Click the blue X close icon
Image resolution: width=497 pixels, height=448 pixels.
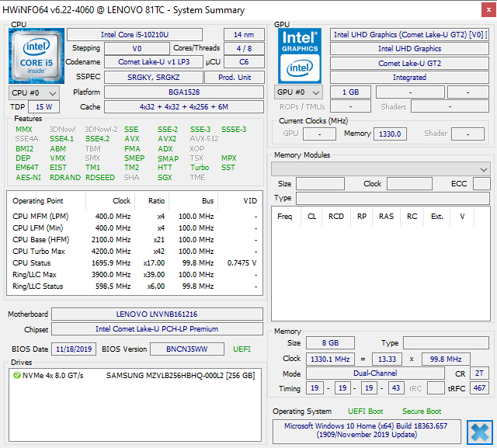479,432
